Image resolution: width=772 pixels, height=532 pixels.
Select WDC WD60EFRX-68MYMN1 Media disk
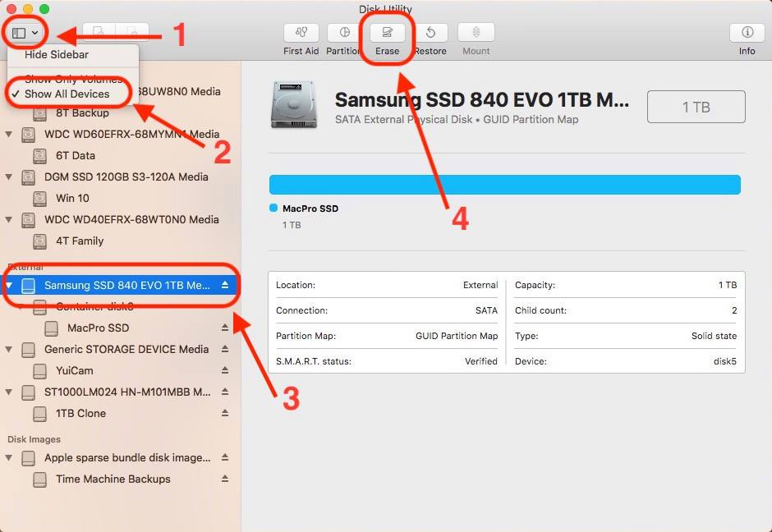tap(131, 135)
